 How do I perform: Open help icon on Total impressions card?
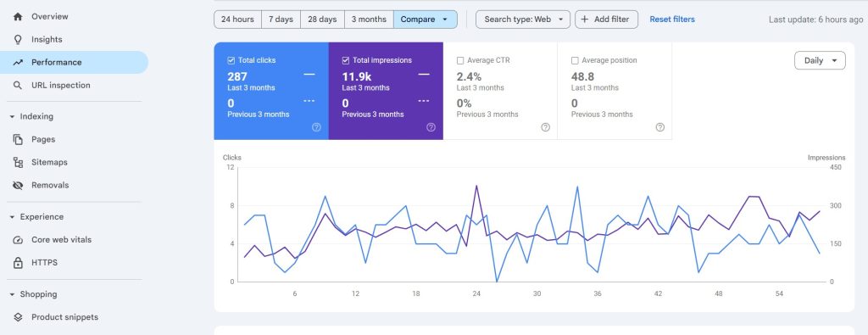[x=431, y=127]
